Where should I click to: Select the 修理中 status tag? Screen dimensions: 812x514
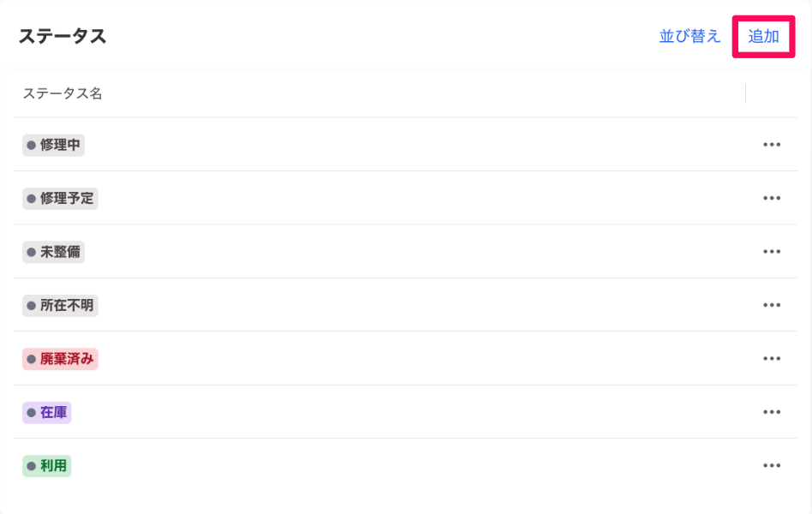click(x=53, y=145)
